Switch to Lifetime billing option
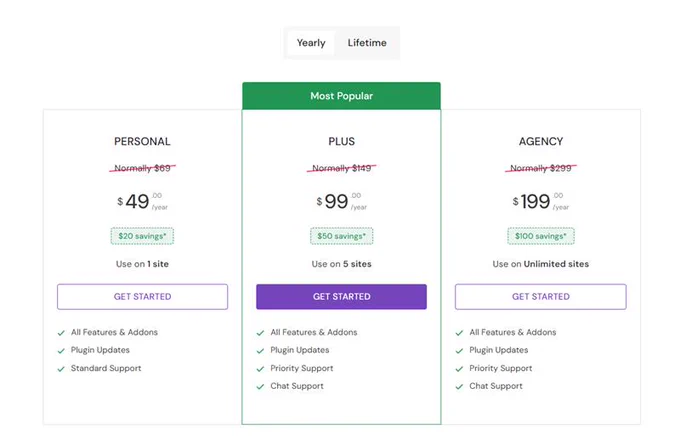The height and width of the screenshot is (445, 680). [x=367, y=43]
